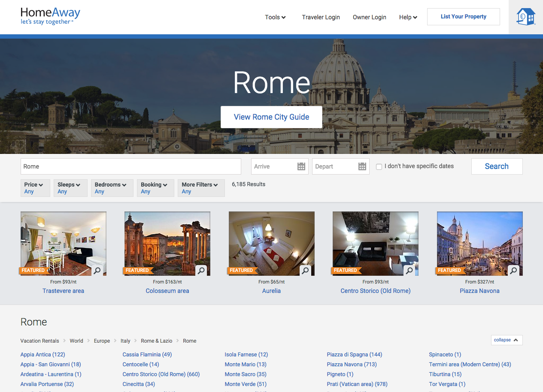Open Arvalia Portuense (32) listings
Viewport: 543px width, 392px height.
click(47, 384)
